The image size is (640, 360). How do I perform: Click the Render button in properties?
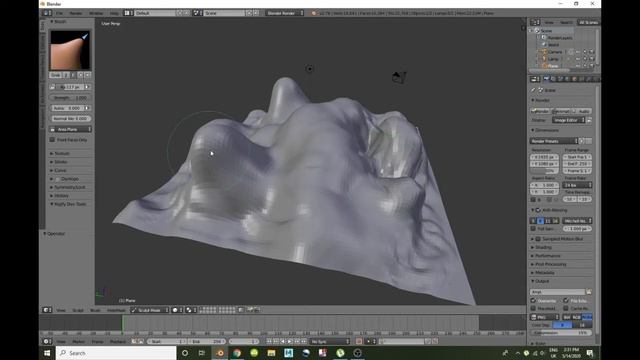540,111
